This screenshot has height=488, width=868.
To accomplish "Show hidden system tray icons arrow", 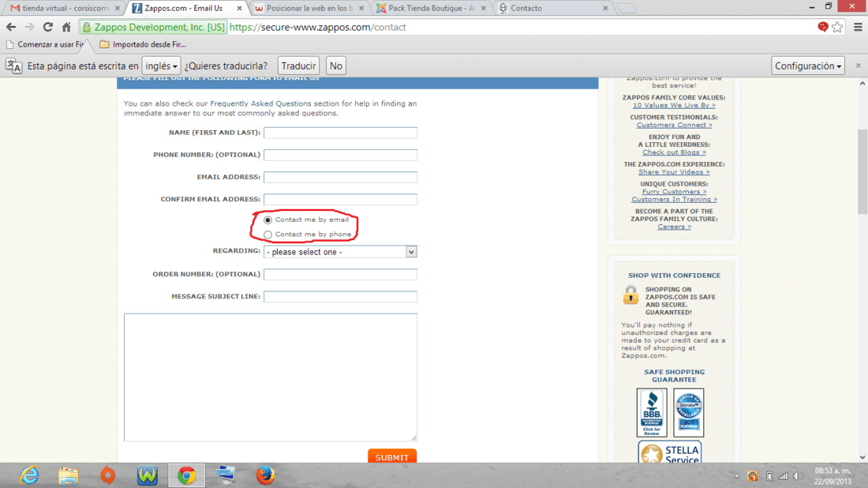I will tap(736, 476).
